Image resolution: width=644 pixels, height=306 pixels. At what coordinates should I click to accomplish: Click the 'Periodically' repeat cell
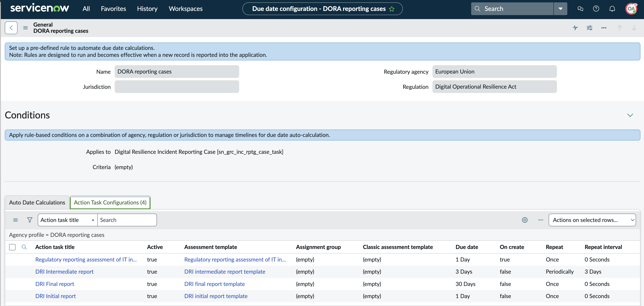[560, 272]
